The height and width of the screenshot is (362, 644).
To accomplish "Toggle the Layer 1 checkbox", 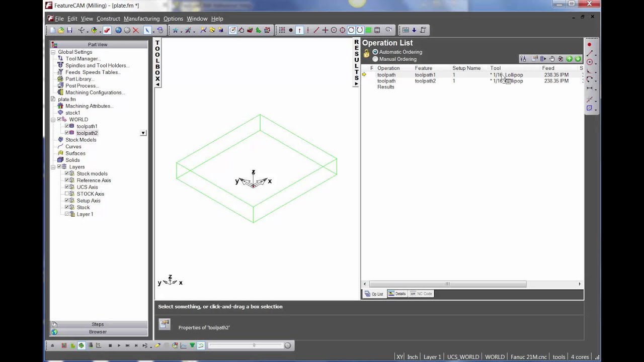I will coord(67,214).
